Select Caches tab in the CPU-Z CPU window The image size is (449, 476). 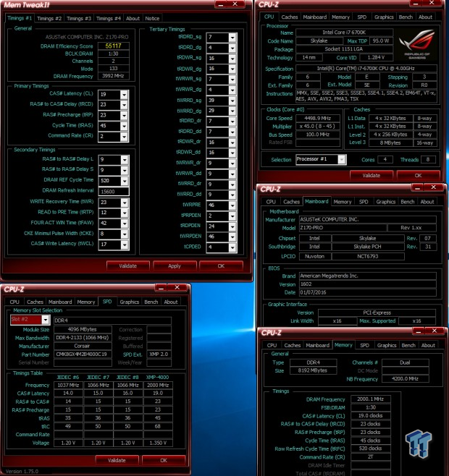pos(290,17)
